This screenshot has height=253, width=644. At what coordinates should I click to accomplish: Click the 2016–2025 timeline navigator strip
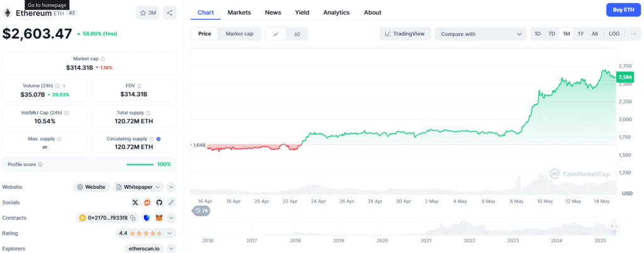(x=404, y=227)
